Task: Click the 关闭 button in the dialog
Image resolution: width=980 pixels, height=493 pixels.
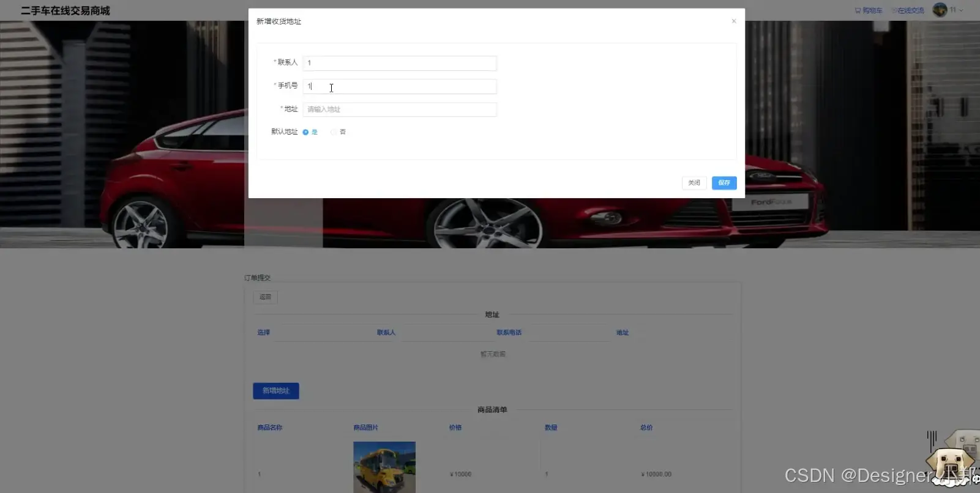Action: (694, 183)
